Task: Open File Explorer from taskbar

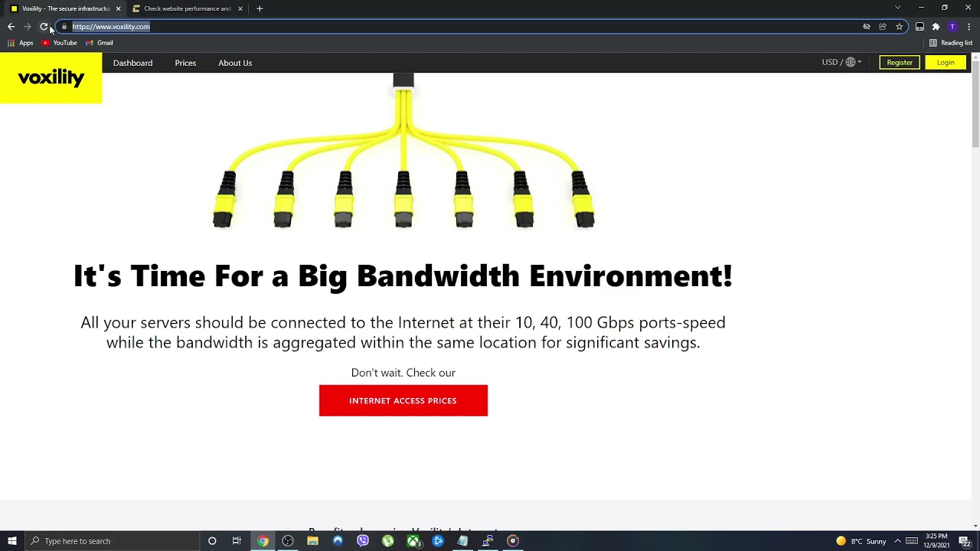Action: [312, 541]
